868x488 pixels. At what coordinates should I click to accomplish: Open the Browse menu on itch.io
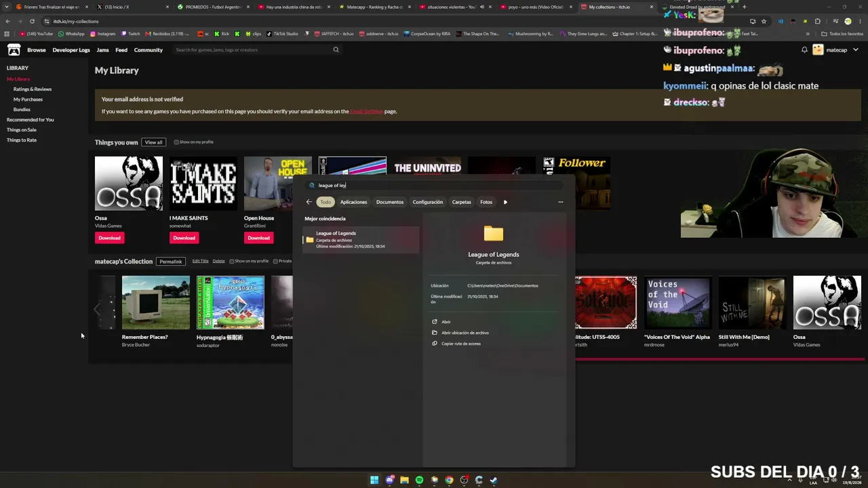pyautogui.click(x=37, y=49)
